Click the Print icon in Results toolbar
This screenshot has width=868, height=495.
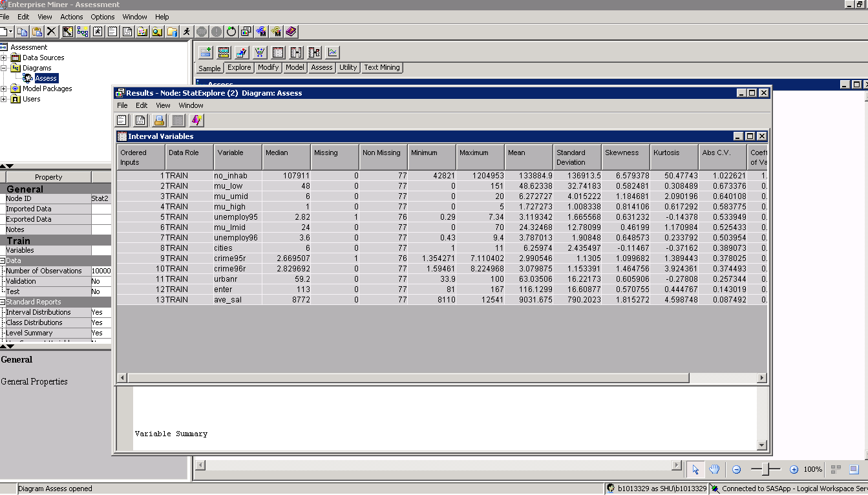point(159,120)
